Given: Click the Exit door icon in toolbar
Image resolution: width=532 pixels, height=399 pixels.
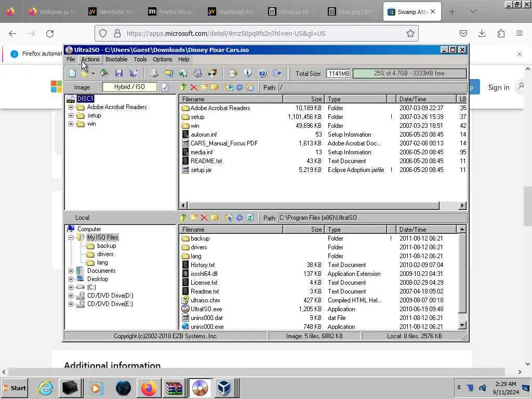Looking at the screenshot, I should [277, 73].
